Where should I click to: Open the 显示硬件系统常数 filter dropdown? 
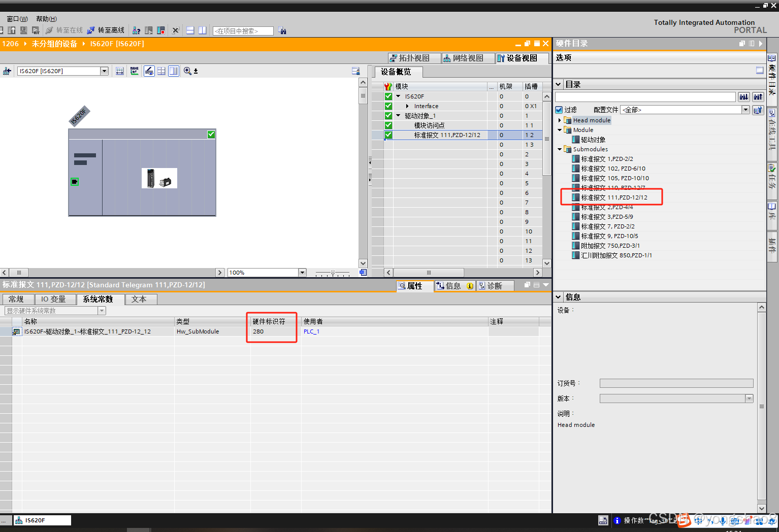tap(102, 311)
